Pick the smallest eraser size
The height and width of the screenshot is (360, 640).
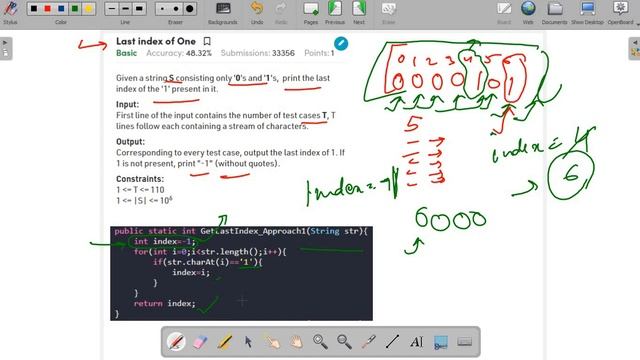[162, 9]
